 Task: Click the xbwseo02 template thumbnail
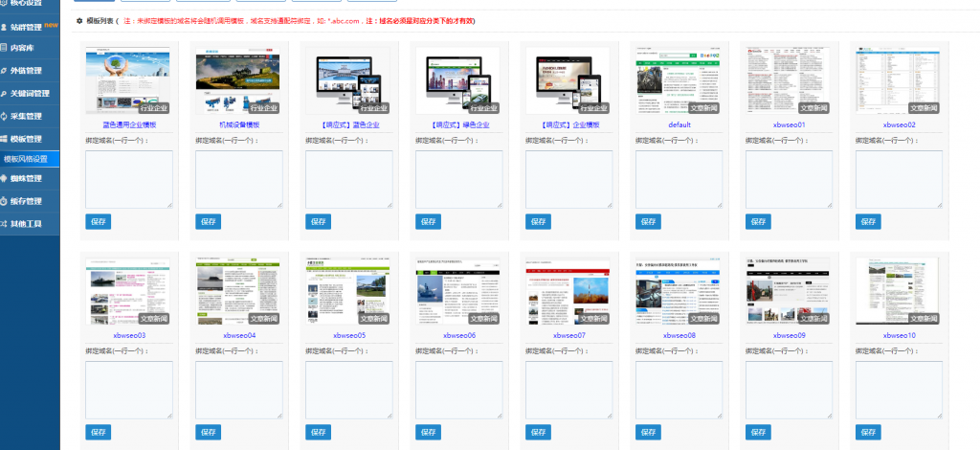coord(899,80)
